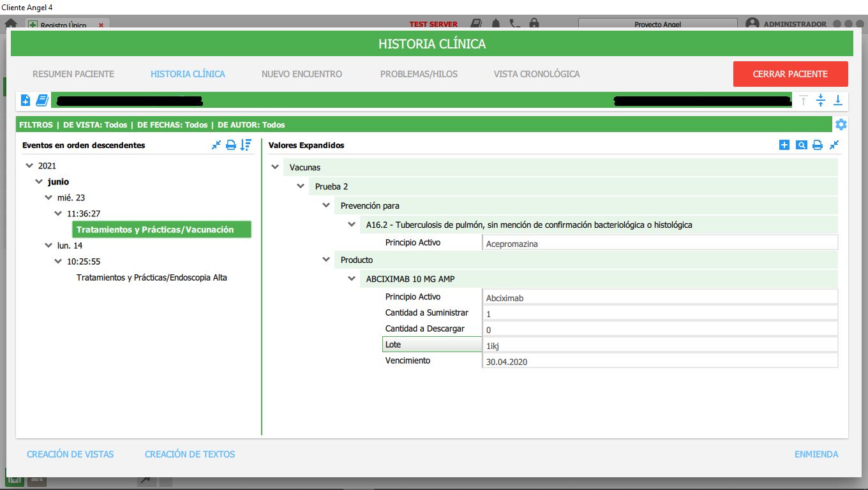This screenshot has width=868, height=490.
Task: Switch to the Resumen Paciente tab
Action: (x=73, y=74)
